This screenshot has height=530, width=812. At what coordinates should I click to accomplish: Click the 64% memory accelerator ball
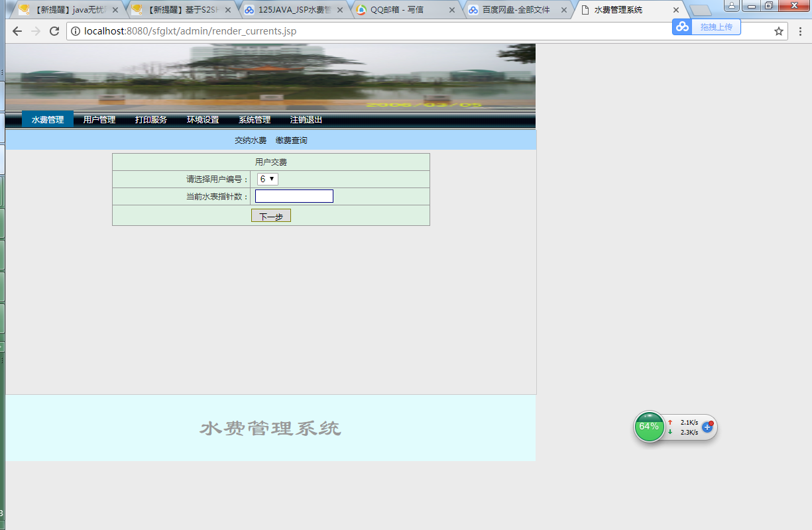[x=650, y=427]
